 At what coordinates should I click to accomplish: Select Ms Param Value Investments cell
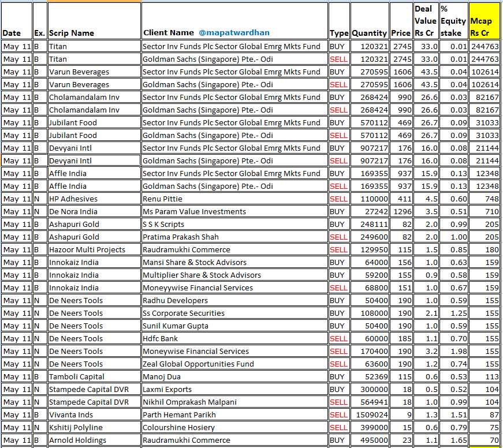(x=234, y=212)
